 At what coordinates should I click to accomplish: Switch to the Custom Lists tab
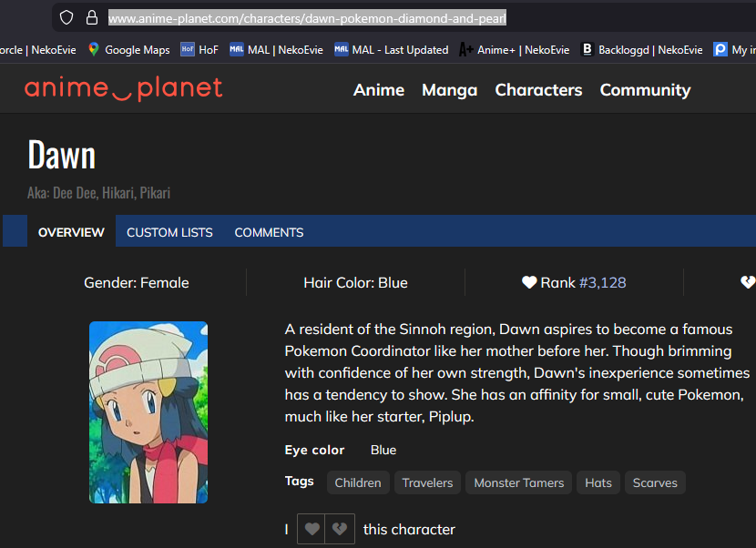[x=169, y=232]
